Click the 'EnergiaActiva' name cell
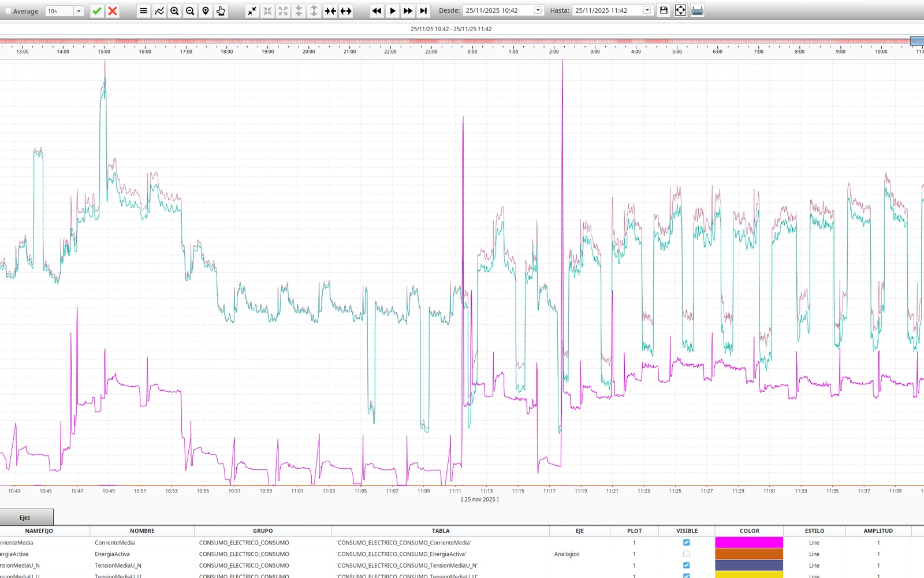This screenshot has height=578, width=924. tap(142, 554)
